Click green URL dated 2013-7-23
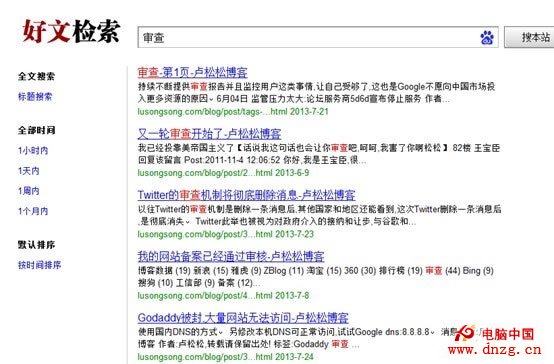Viewport: 554px width, 364px height. pos(226,234)
